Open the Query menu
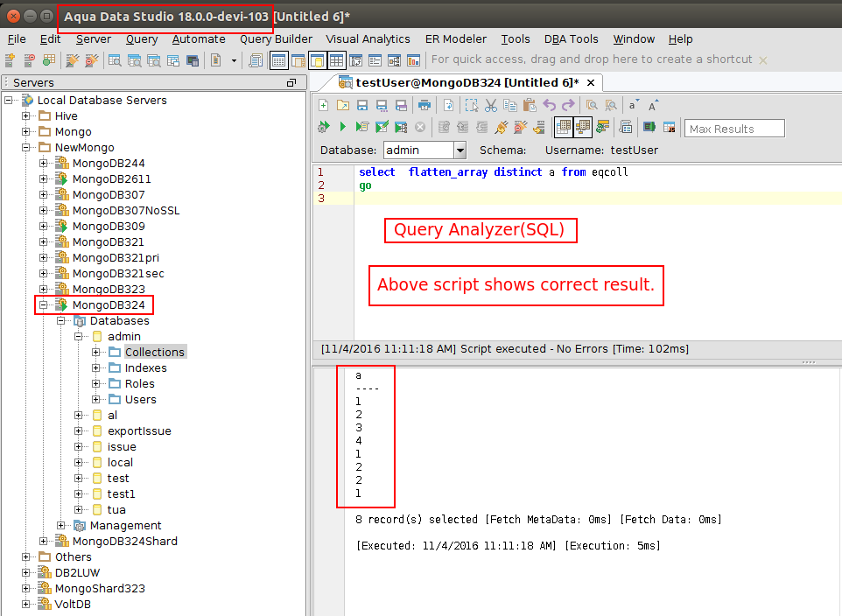The image size is (842, 616). 142,39
